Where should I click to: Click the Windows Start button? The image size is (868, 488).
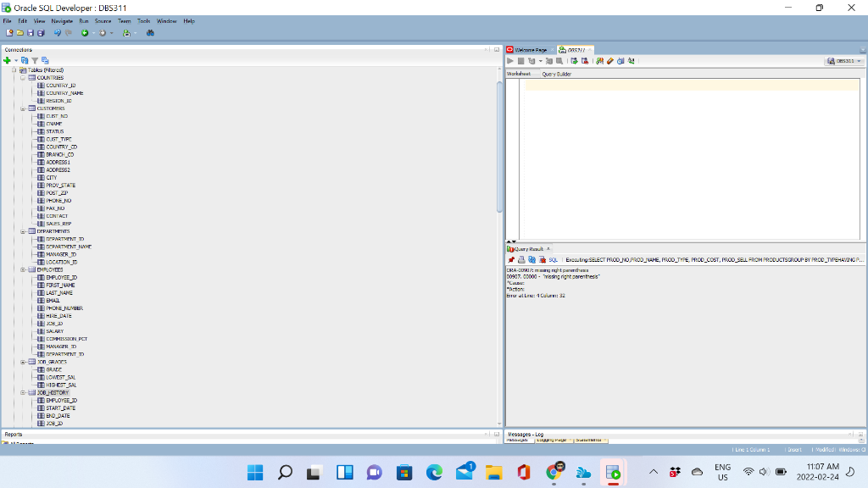point(255,470)
